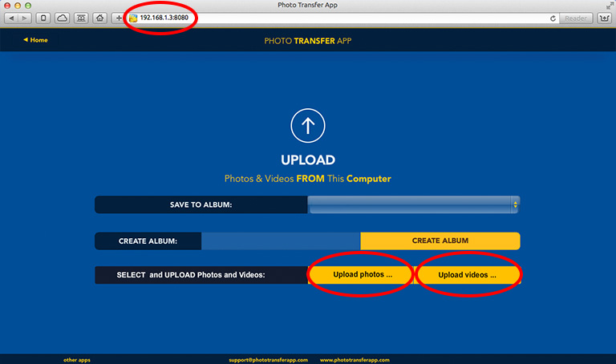Click the PHOTO TRANSFER APP header title

308,41
